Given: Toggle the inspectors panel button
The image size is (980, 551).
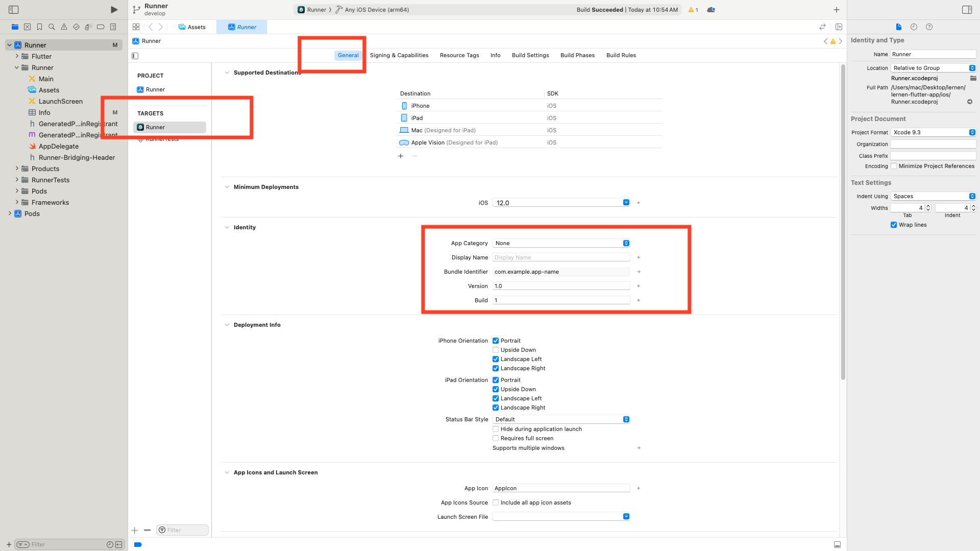Looking at the screenshot, I should coord(967,10).
